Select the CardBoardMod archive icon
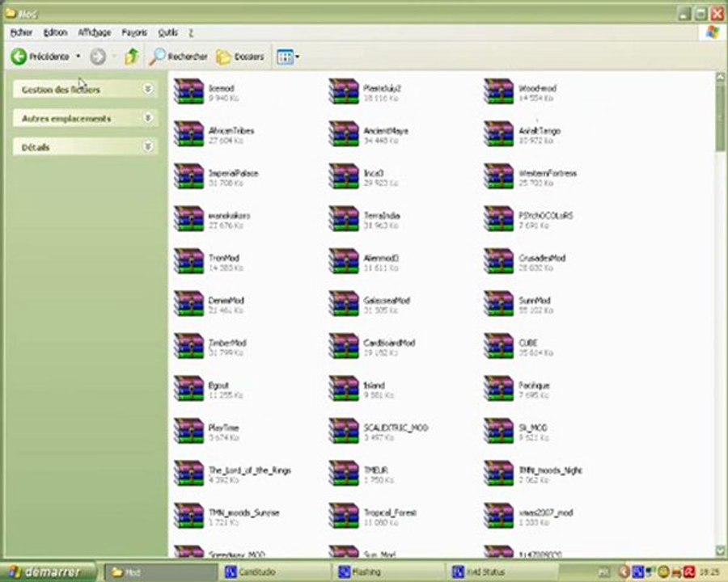The height and width of the screenshot is (582, 728). pos(344,346)
